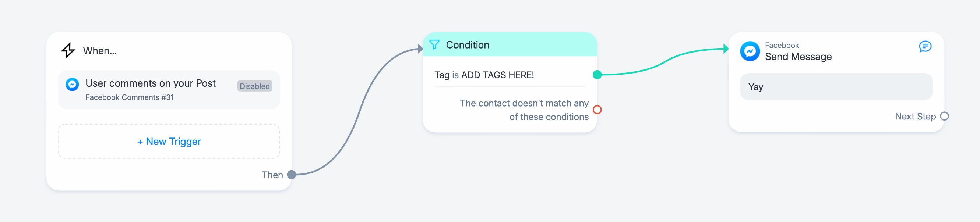This screenshot has height=222, width=980.
Task: Click the Next Step label
Action: 915,116
